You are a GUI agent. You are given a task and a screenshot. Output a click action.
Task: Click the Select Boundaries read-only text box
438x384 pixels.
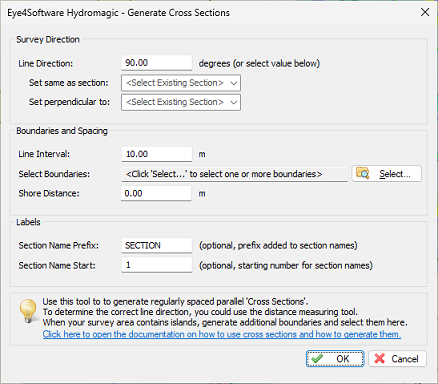pyautogui.click(x=234, y=174)
